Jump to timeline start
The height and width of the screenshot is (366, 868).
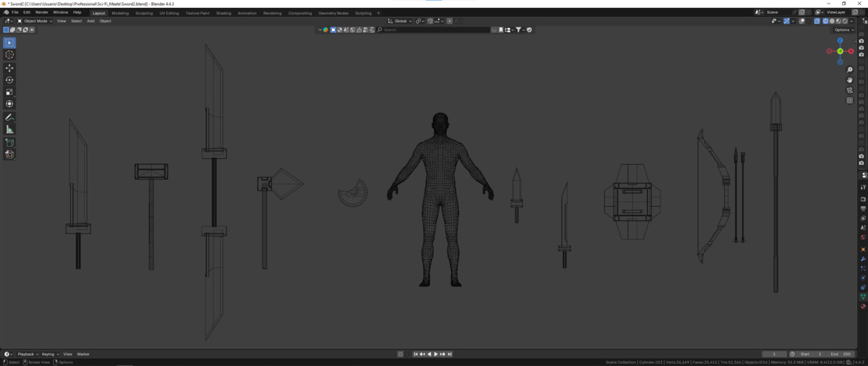[416, 354]
